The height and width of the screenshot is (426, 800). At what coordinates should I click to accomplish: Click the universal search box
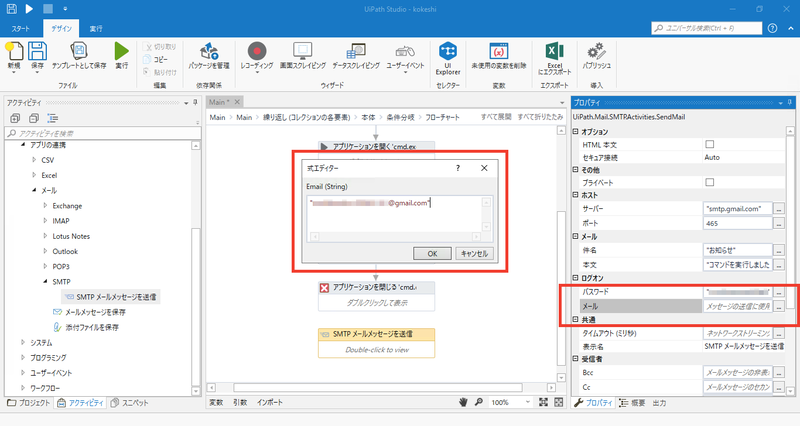pyautogui.click(x=707, y=28)
